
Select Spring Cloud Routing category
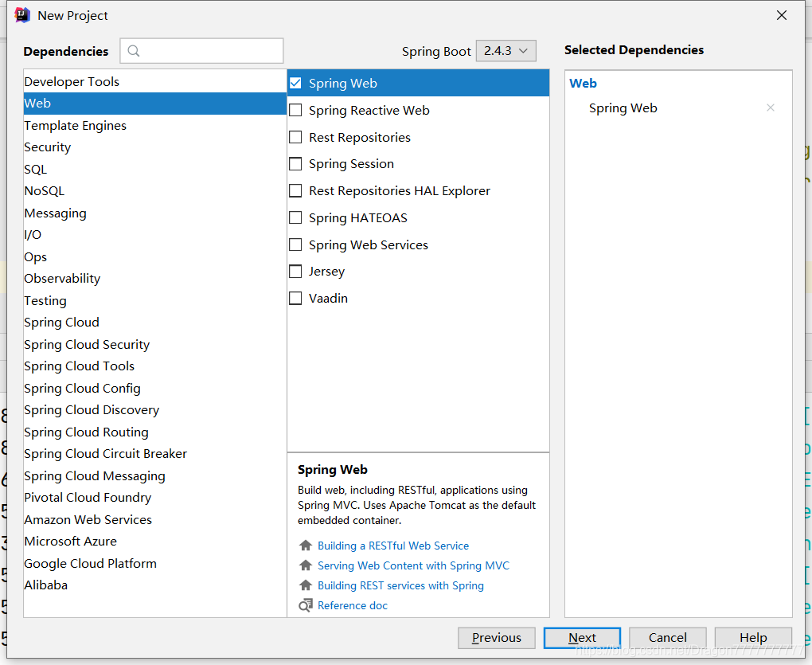(155, 432)
